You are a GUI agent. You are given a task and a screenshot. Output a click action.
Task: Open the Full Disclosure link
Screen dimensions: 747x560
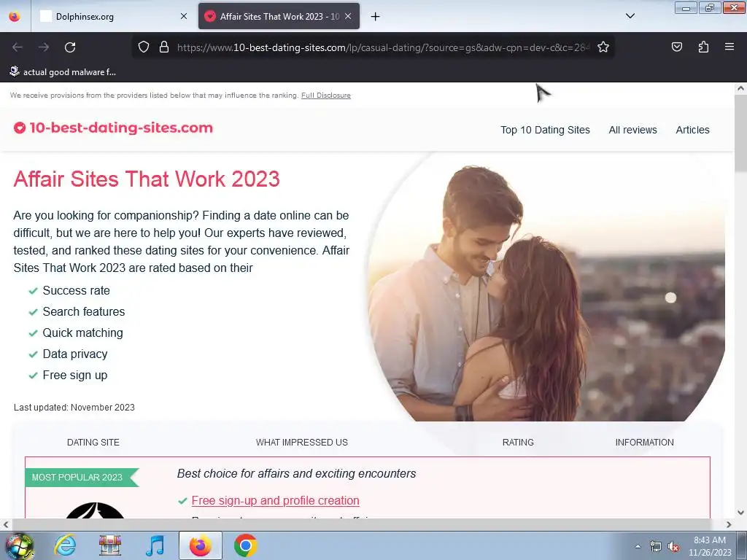click(326, 96)
